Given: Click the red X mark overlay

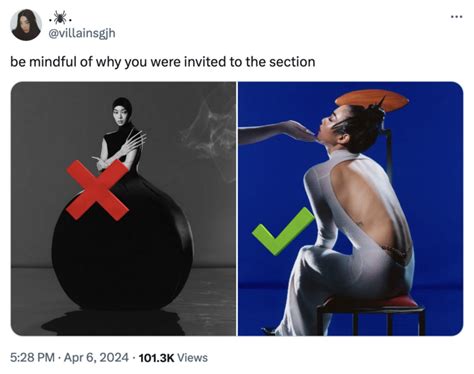Looking at the screenshot, I should coord(97,190).
